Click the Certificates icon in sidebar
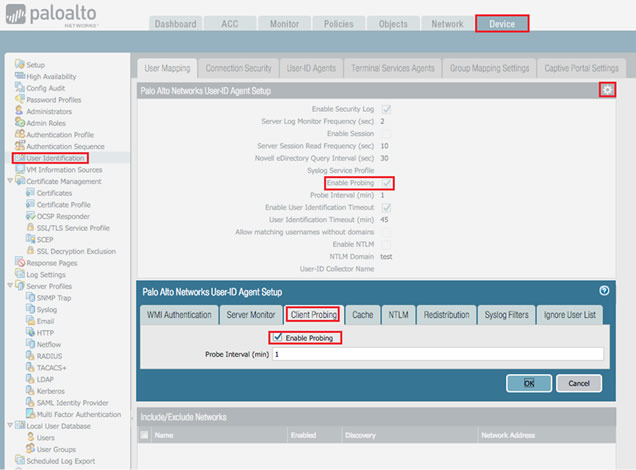 click(x=30, y=193)
